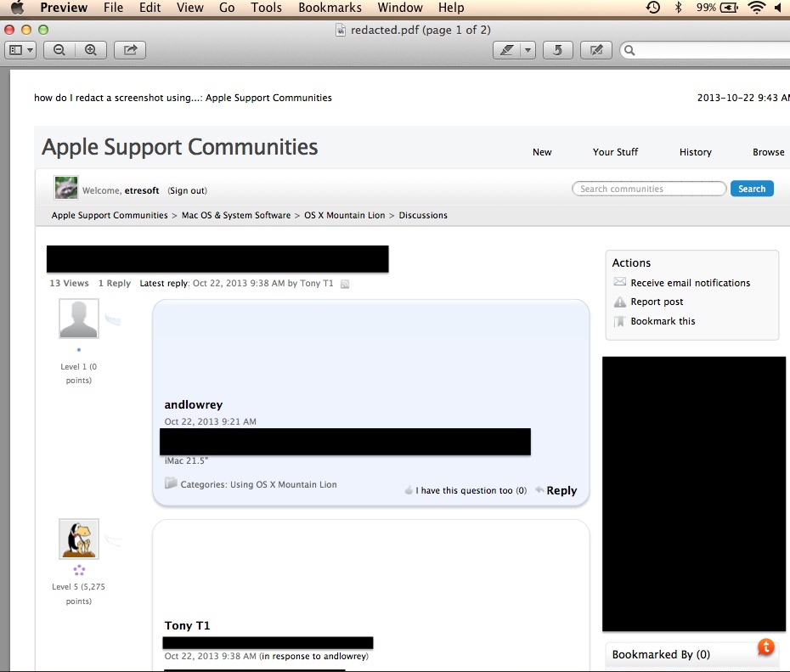Image resolution: width=790 pixels, height=672 pixels.
Task: Click Using OS X Mountain Lion category
Action: (x=284, y=484)
